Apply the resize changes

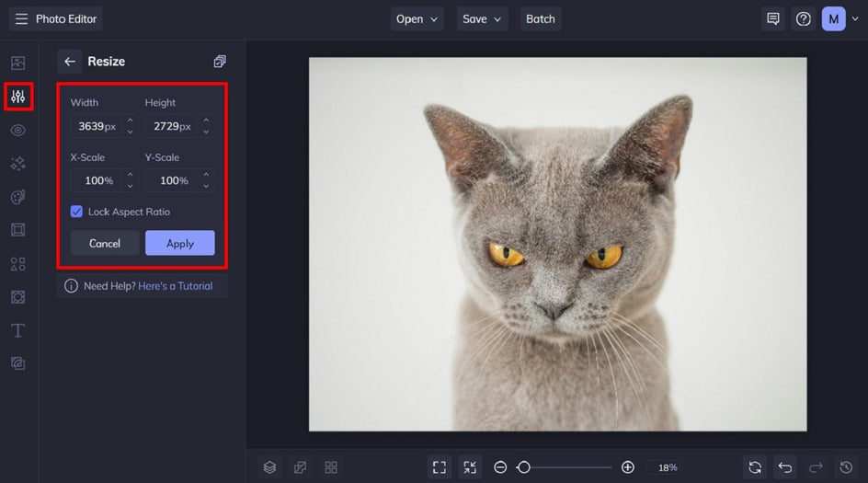pos(180,243)
